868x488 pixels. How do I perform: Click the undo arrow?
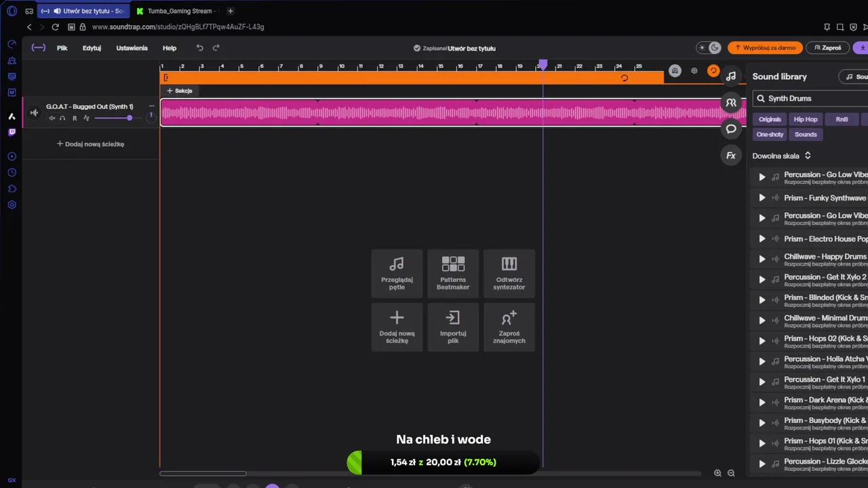click(x=199, y=47)
